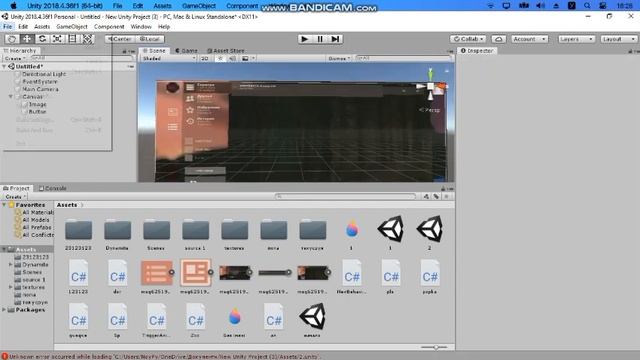Open Window menu in Unity menu bar
This screenshot has width=640, height=360.
pos(141,27)
